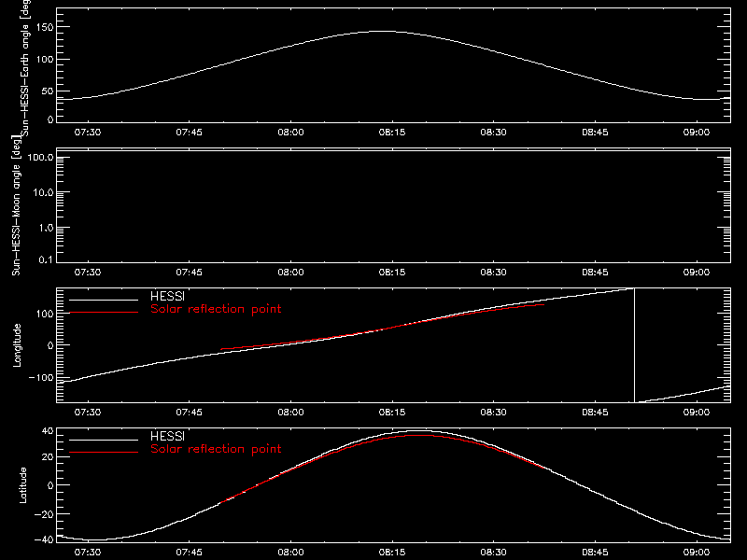Click the 150 tick label on Earth angle axis
This screenshot has width=747, height=560.
point(44,28)
